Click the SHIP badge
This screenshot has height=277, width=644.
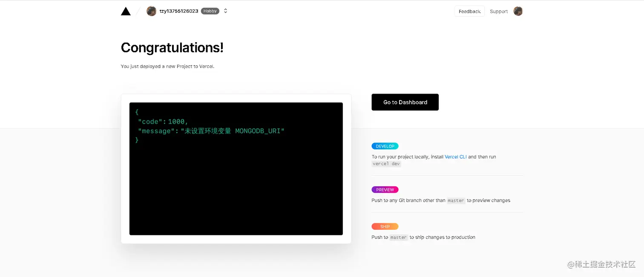click(385, 227)
